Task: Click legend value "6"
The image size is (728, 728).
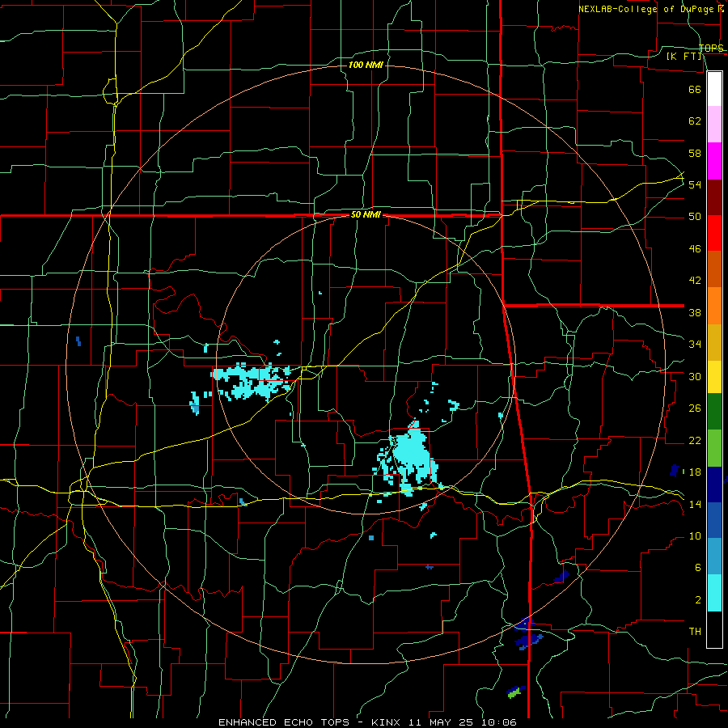Action: pyautogui.click(x=697, y=568)
